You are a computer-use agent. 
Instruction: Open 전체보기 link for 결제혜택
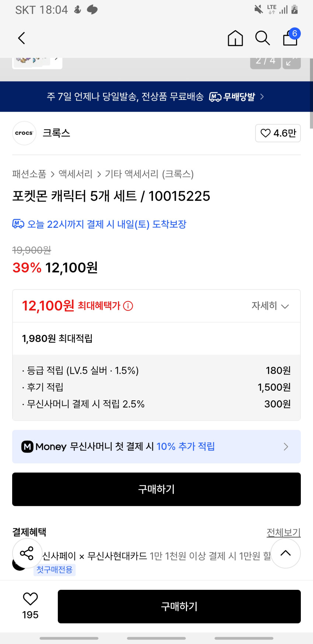coord(283,532)
